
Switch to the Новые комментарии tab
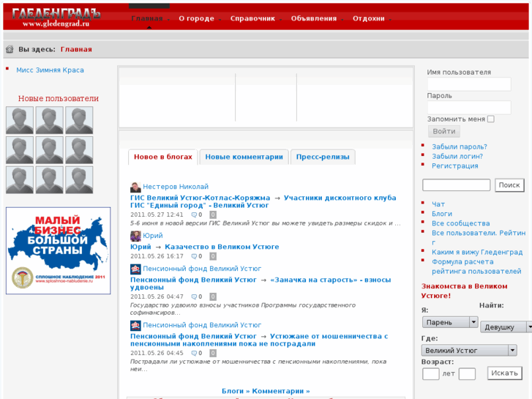pos(244,157)
